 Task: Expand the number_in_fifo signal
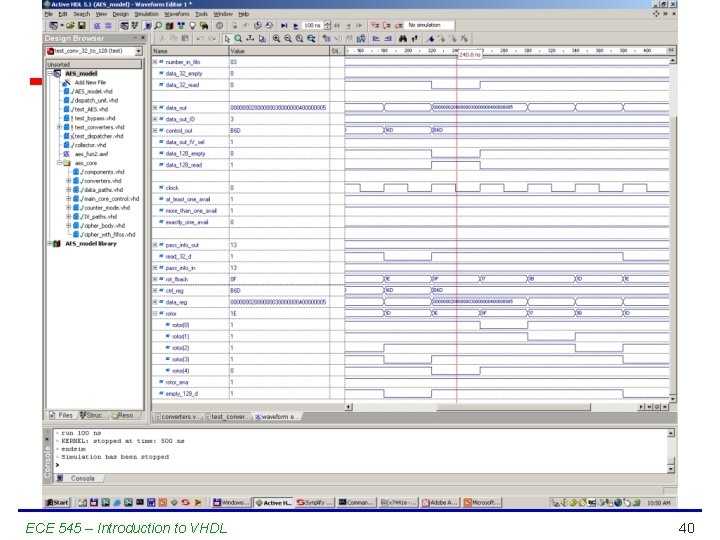tap(155, 62)
